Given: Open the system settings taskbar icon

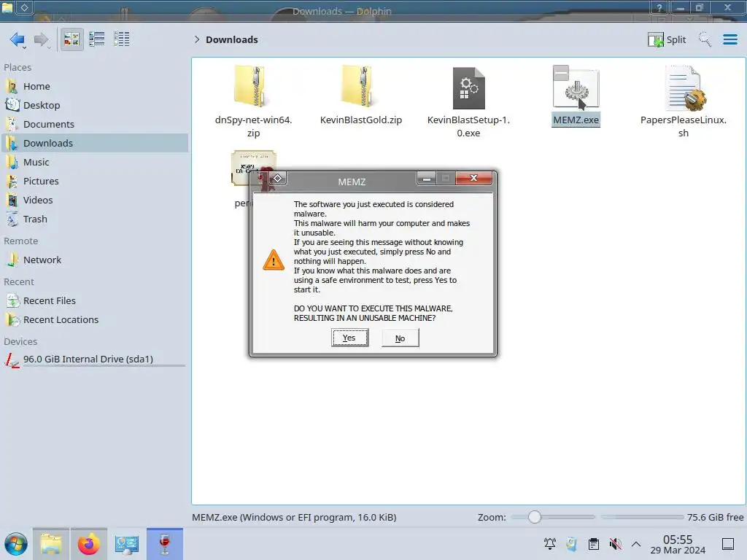Looking at the screenshot, I should (x=127, y=544).
